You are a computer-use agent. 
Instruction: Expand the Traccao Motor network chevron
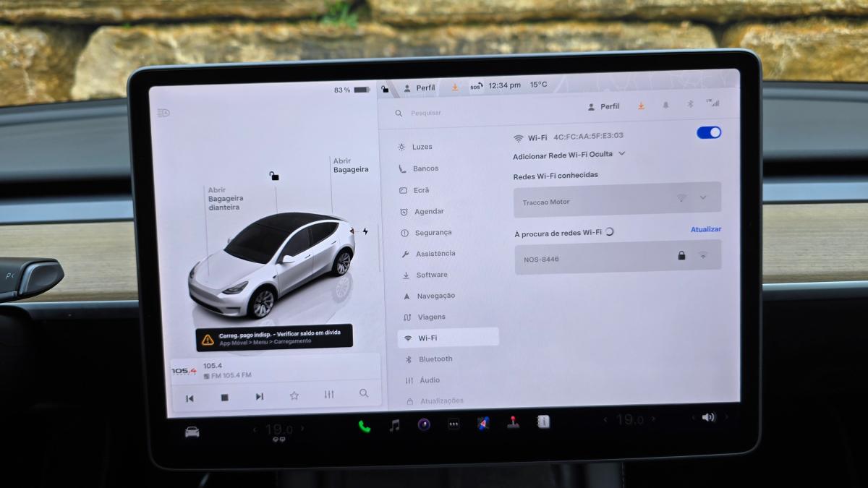(703, 197)
